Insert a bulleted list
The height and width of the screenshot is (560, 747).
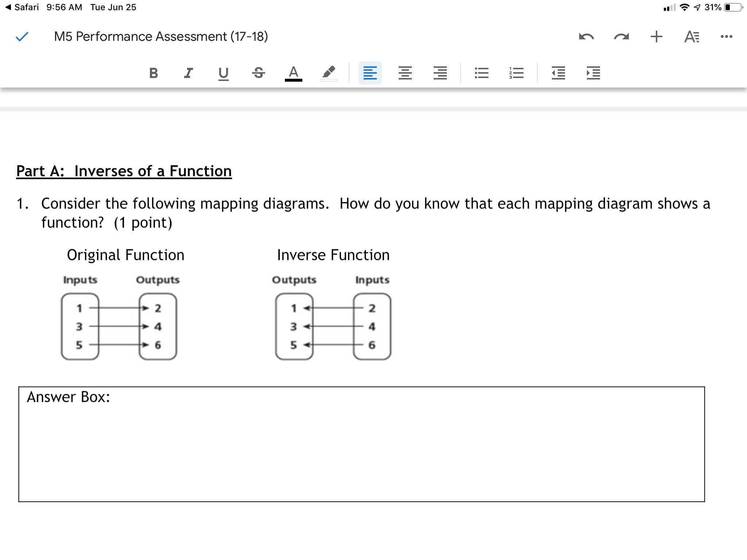[481, 73]
